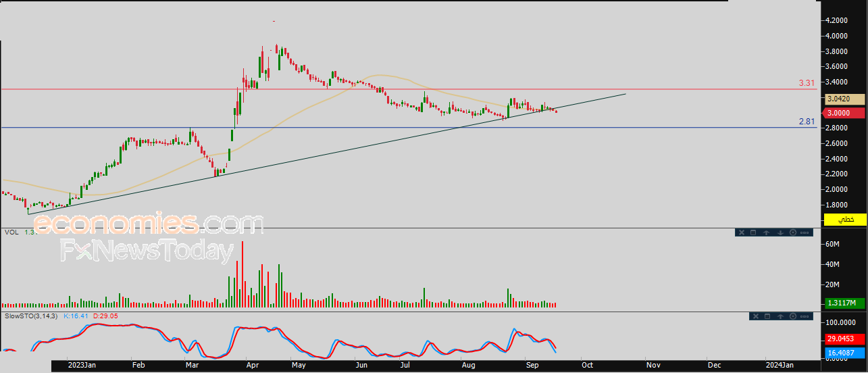Select the SlowSTO(3,14,3) indicator label

pos(31,316)
